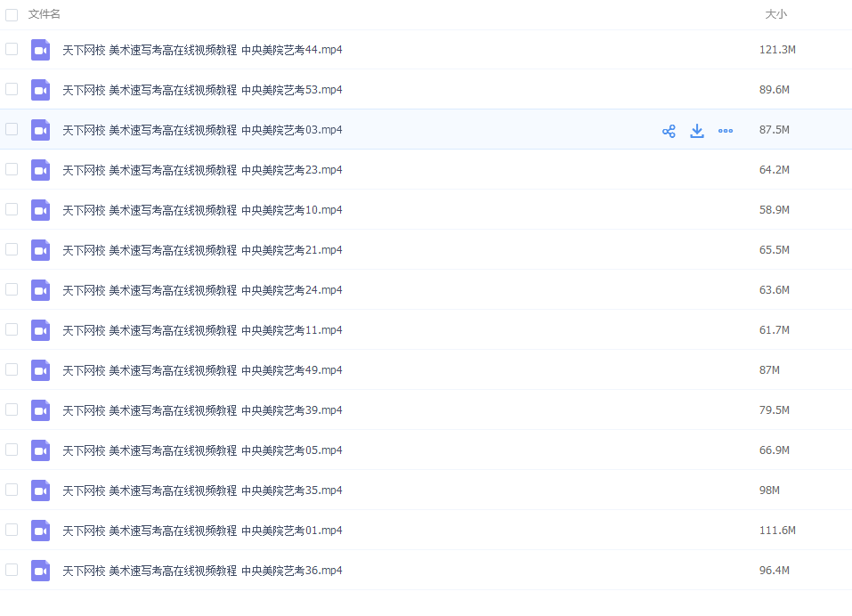
Task: Open more options for 03.mp4 row
Action: click(726, 131)
